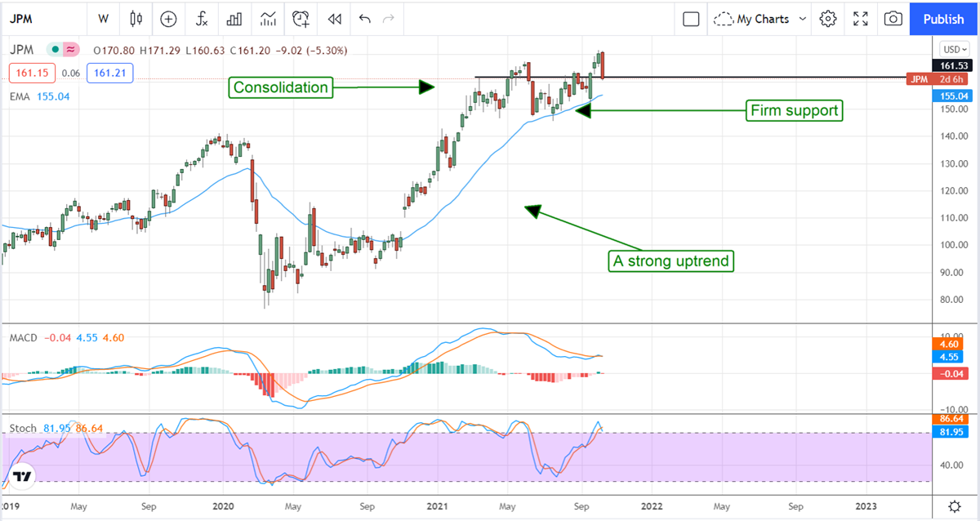The width and height of the screenshot is (980, 521).
Task: Click the H171.29 high value in legend
Action: coord(158,50)
